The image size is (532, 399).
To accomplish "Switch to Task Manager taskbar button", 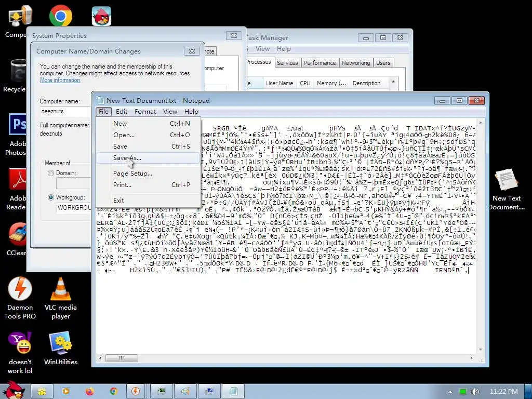I will tap(161, 392).
